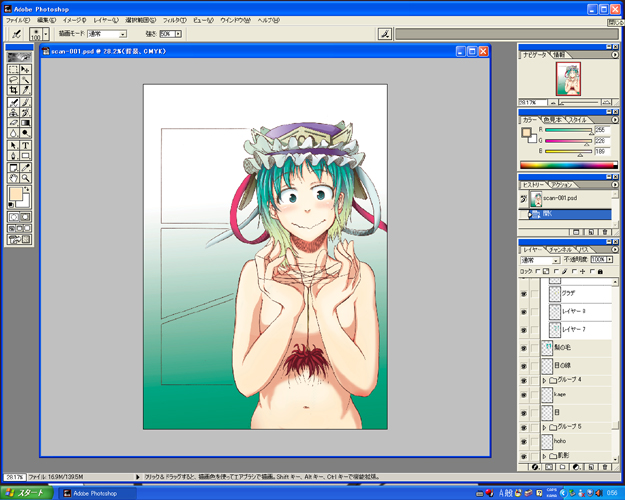625x500 pixels.
Task: Toggle visibility of グループ 4
Action: click(x=524, y=380)
